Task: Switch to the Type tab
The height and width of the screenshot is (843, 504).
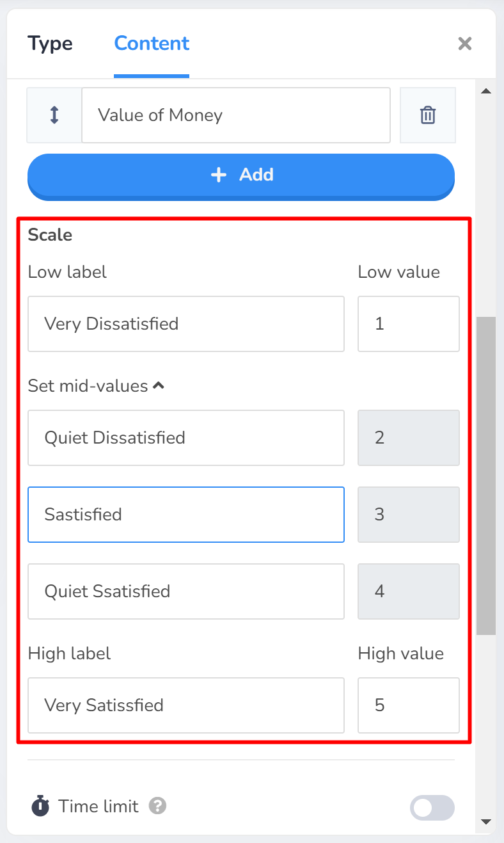Action: tap(50, 44)
